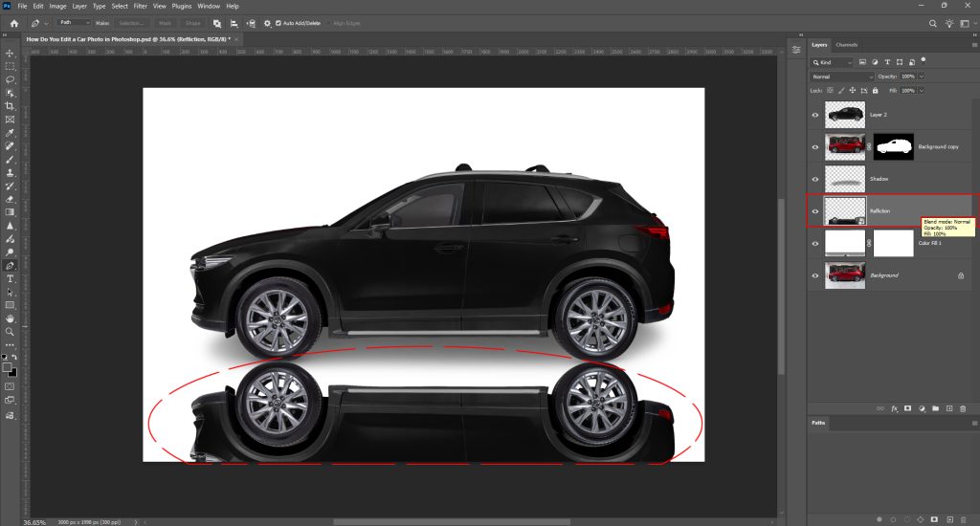Open the Layers panel flyout menu
This screenshot has height=526, width=980.
[x=974, y=45]
